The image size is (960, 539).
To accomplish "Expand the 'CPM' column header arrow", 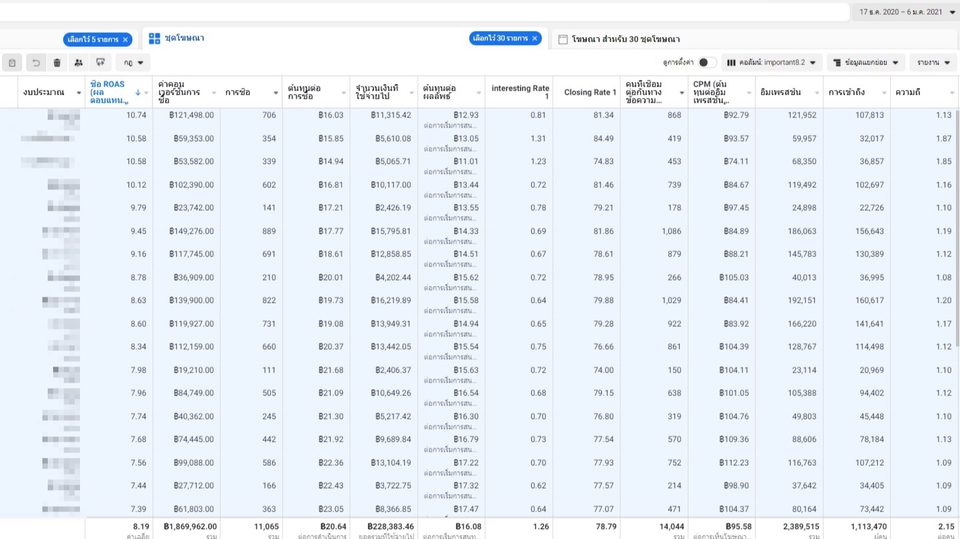I will coord(749,92).
